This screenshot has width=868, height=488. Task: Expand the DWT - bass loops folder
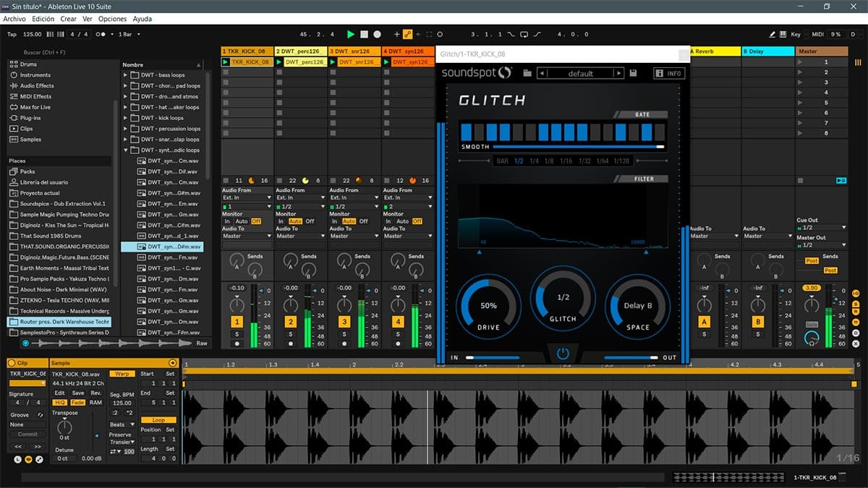click(126, 75)
